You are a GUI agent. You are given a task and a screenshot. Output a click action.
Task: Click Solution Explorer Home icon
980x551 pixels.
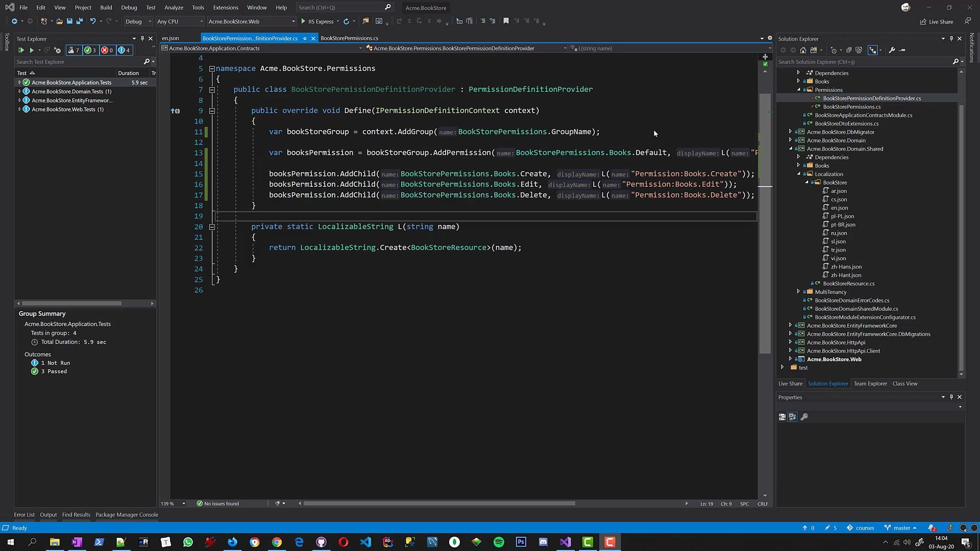coord(803,50)
